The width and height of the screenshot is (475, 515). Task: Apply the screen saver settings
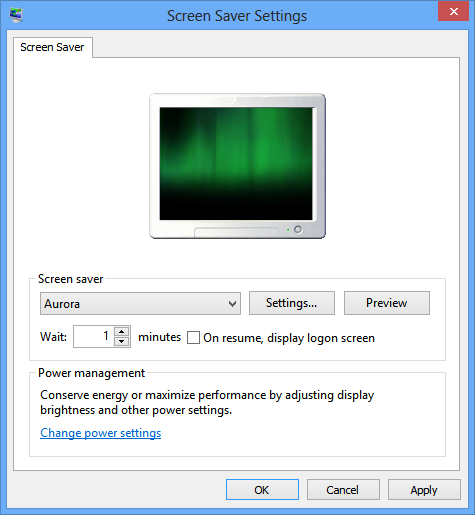pos(424,490)
